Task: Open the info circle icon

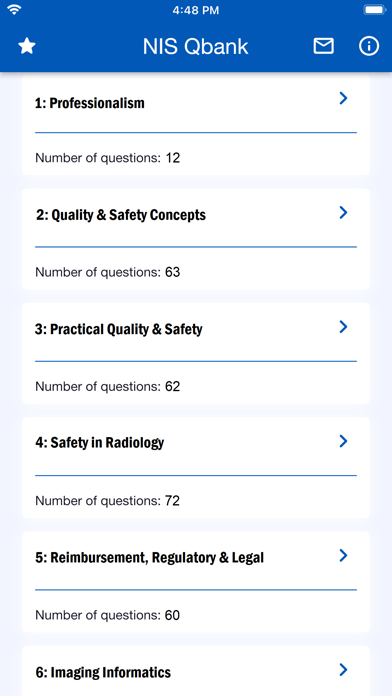Action: (x=369, y=46)
